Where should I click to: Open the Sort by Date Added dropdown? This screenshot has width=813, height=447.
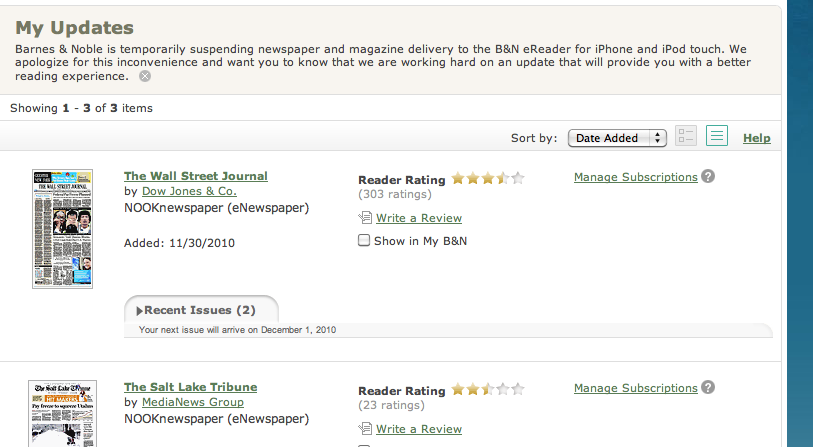pos(617,138)
